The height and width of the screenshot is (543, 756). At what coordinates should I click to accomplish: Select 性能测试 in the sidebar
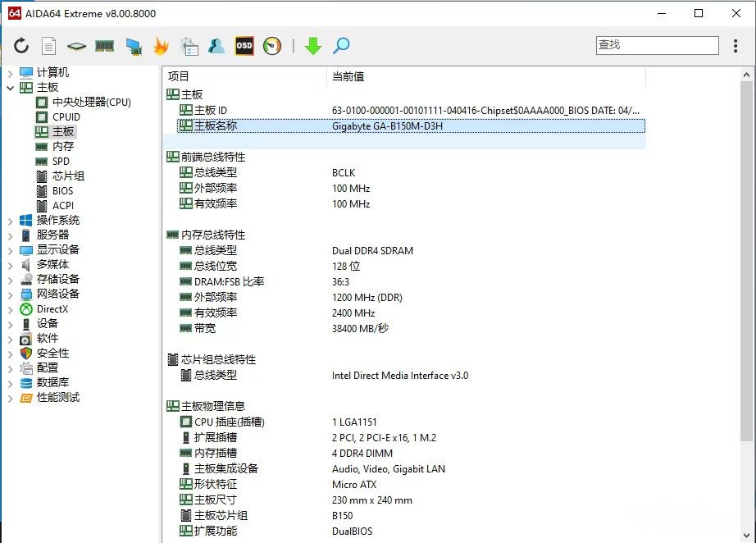58,398
